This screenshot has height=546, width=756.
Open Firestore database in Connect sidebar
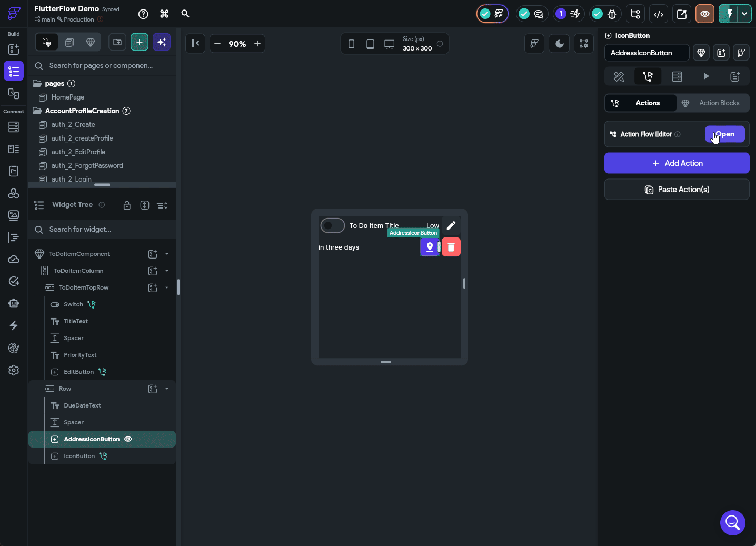coord(14,127)
